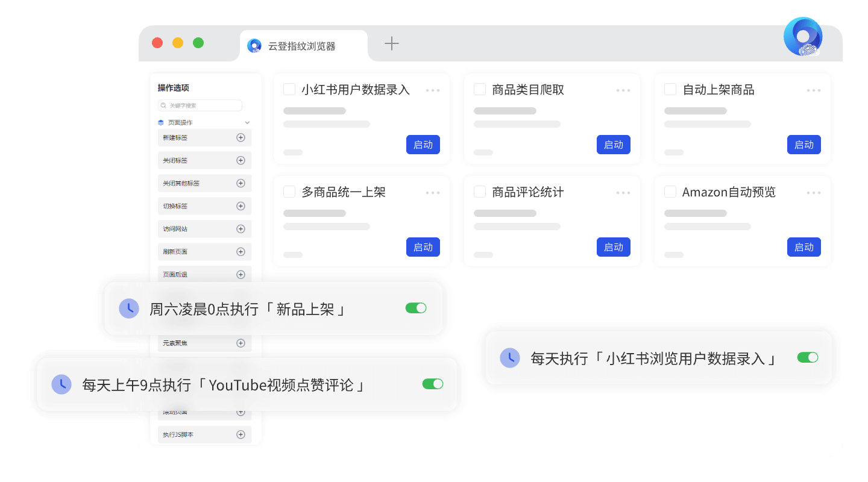Check the 商品类目爬取 task checkbox
The image size is (868, 482).
pyautogui.click(x=480, y=89)
